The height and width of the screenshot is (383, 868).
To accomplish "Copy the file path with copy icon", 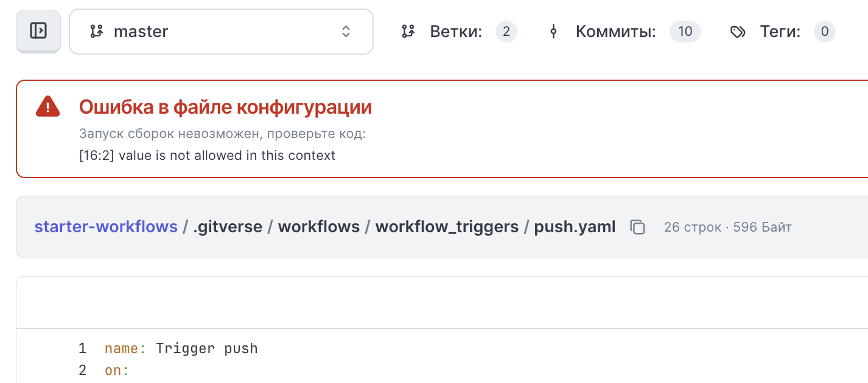I will (x=637, y=227).
